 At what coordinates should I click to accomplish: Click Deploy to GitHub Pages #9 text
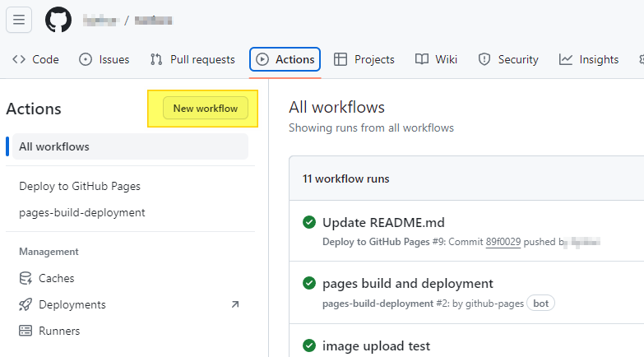coord(383,242)
